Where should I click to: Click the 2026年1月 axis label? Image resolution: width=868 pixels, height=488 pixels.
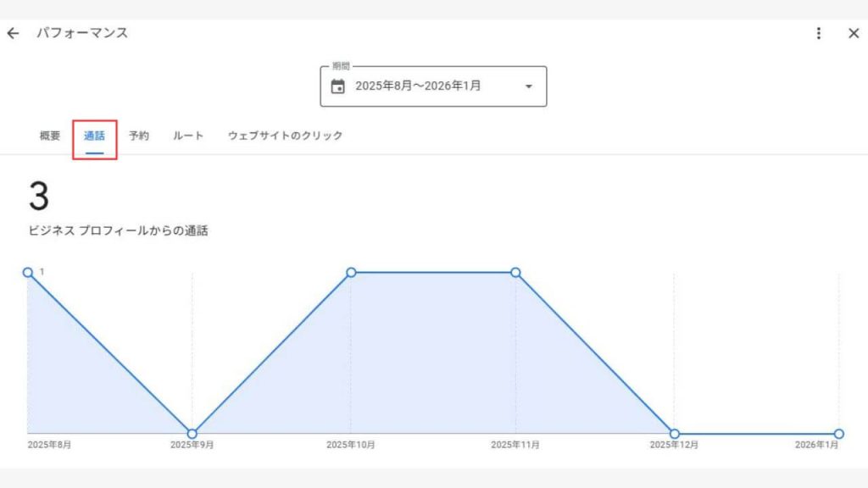pos(816,445)
